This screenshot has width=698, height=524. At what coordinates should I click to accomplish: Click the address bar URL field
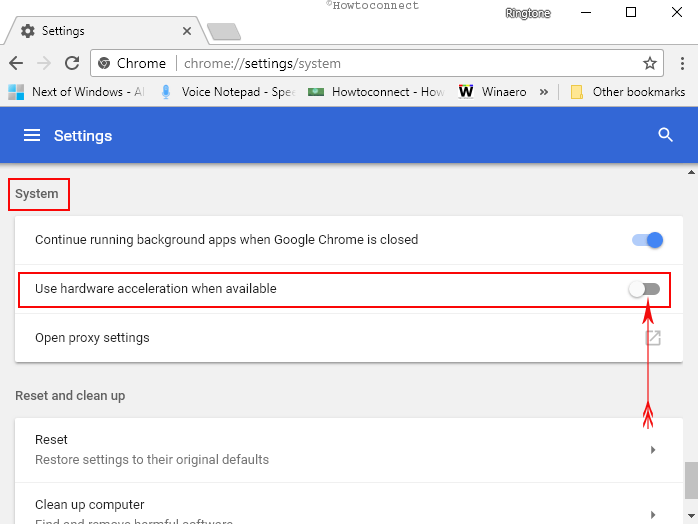(x=377, y=63)
